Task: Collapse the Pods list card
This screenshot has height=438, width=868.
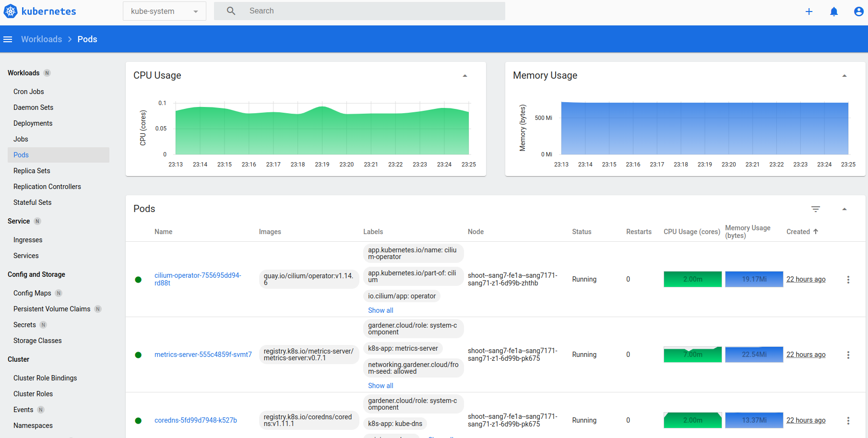Action: pyautogui.click(x=844, y=209)
